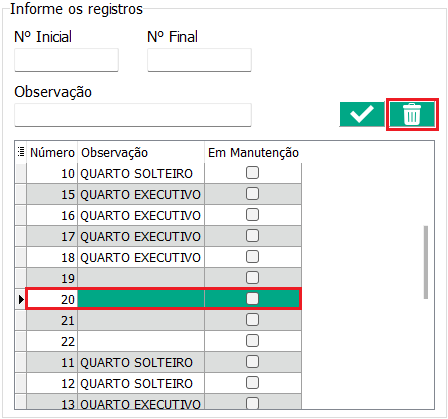Sort by the Número column header
The image size is (448, 419).
pyautogui.click(x=52, y=153)
